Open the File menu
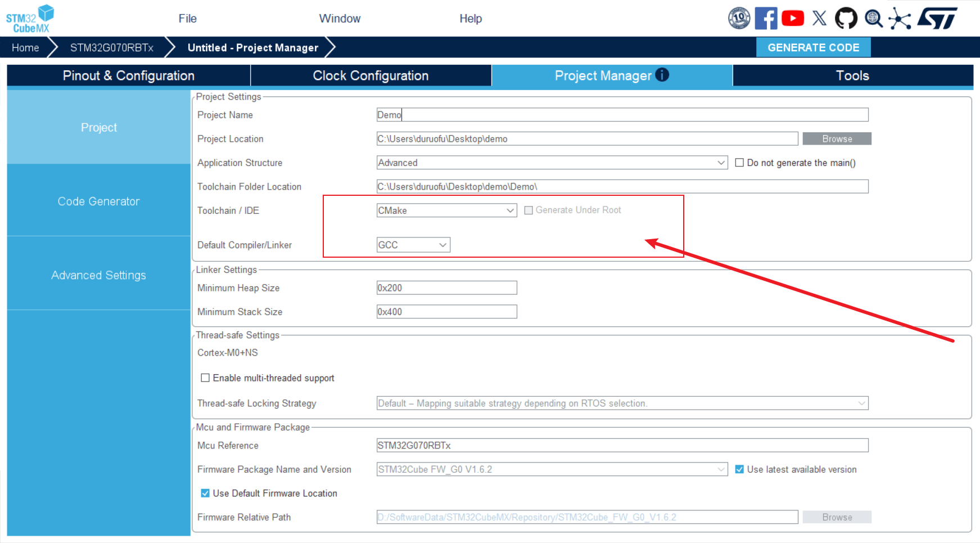 pos(187,19)
